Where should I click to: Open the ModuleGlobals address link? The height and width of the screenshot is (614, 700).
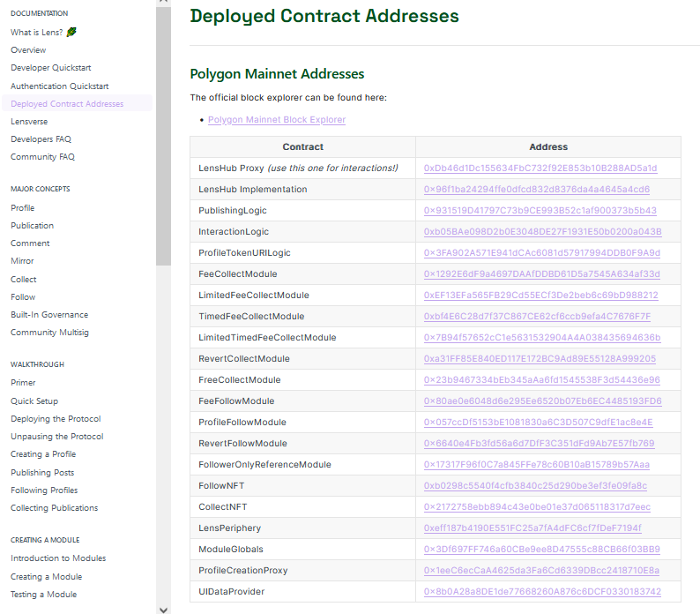(x=541, y=550)
